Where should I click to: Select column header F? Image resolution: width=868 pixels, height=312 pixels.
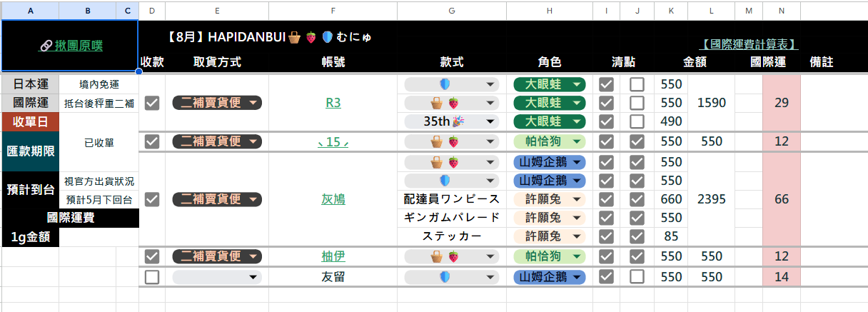pos(333,11)
